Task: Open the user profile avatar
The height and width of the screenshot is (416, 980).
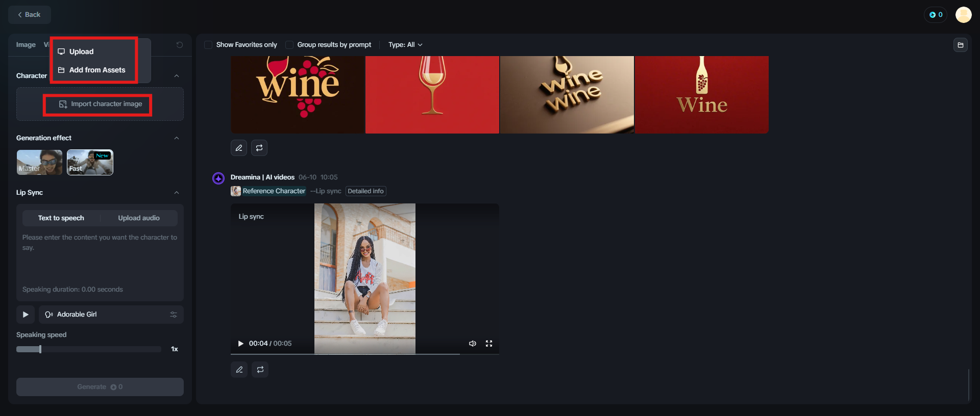Action: 963,15
